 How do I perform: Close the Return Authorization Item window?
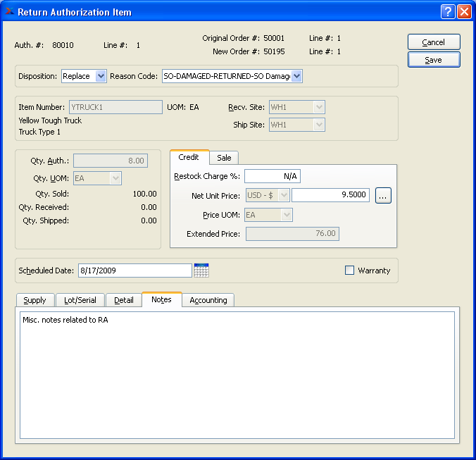464,12
